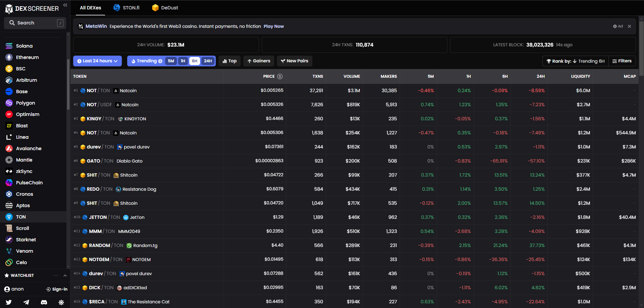The width and height of the screenshot is (644, 308).
Task: Collapse the sidebar with the double-chevron icon
Action: pos(65,5)
